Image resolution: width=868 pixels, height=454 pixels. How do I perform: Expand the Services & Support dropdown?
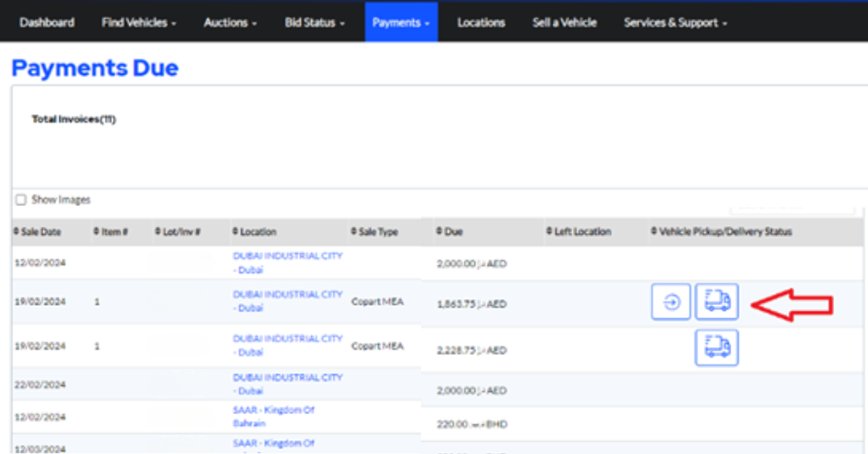point(675,22)
